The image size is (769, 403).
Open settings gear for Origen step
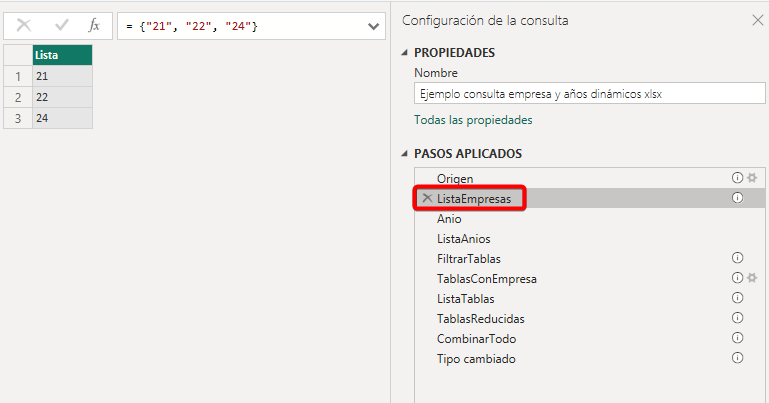click(x=751, y=178)
